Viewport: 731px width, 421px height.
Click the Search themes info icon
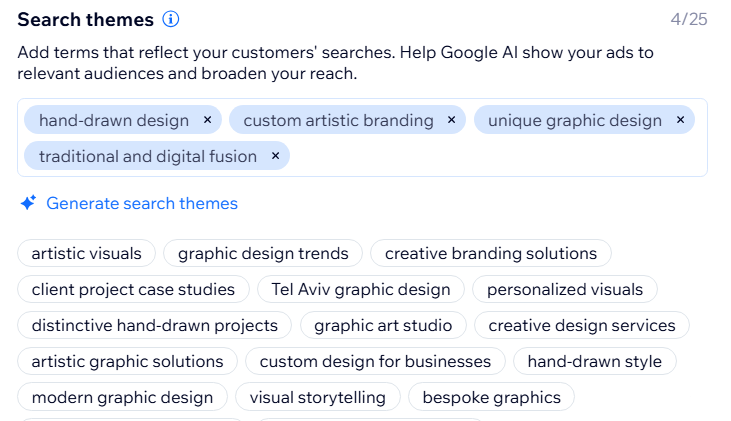[171, 20]
